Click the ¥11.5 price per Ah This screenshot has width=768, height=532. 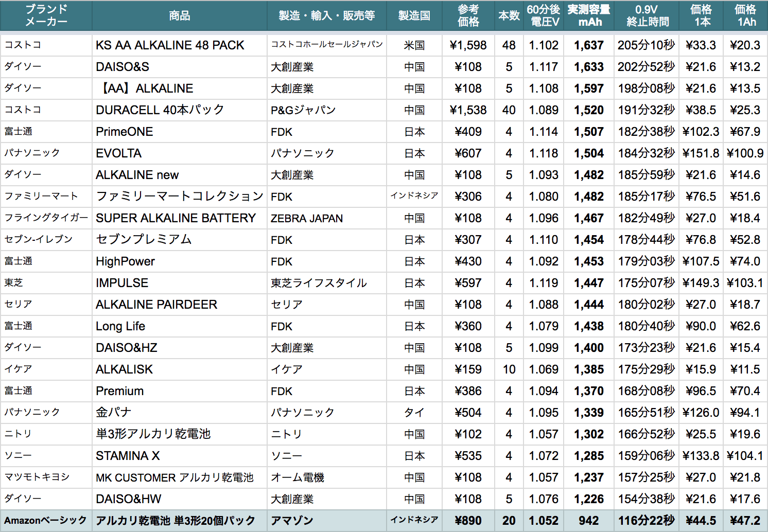click(745, 369)
